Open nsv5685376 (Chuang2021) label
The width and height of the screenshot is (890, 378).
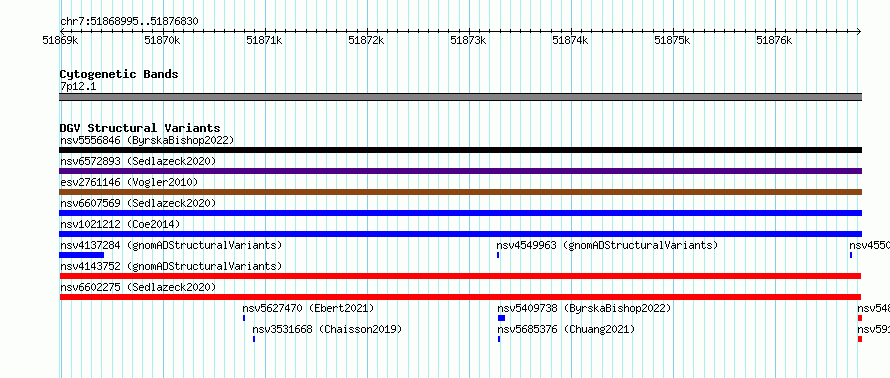[566, 329]
